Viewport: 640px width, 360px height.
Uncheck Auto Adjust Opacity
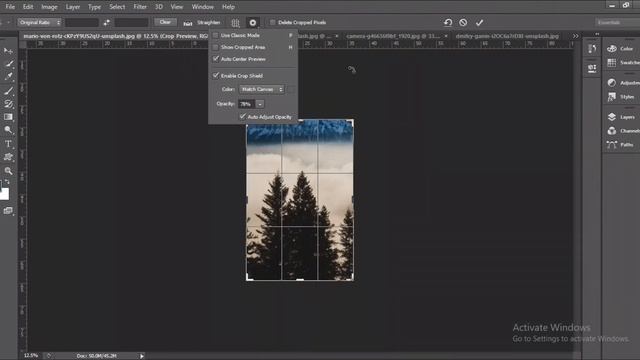[x=242, y=117]
